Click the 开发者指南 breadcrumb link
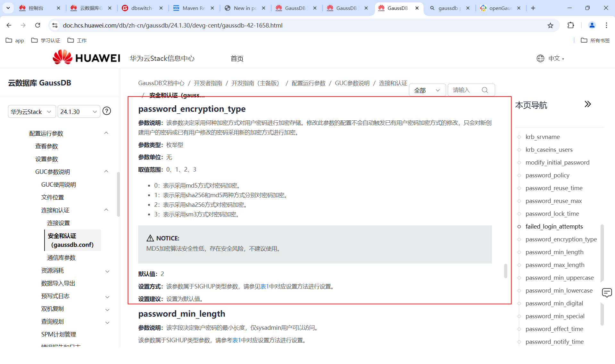Screen dimensions: 615x364 click(x=208, y=83)
